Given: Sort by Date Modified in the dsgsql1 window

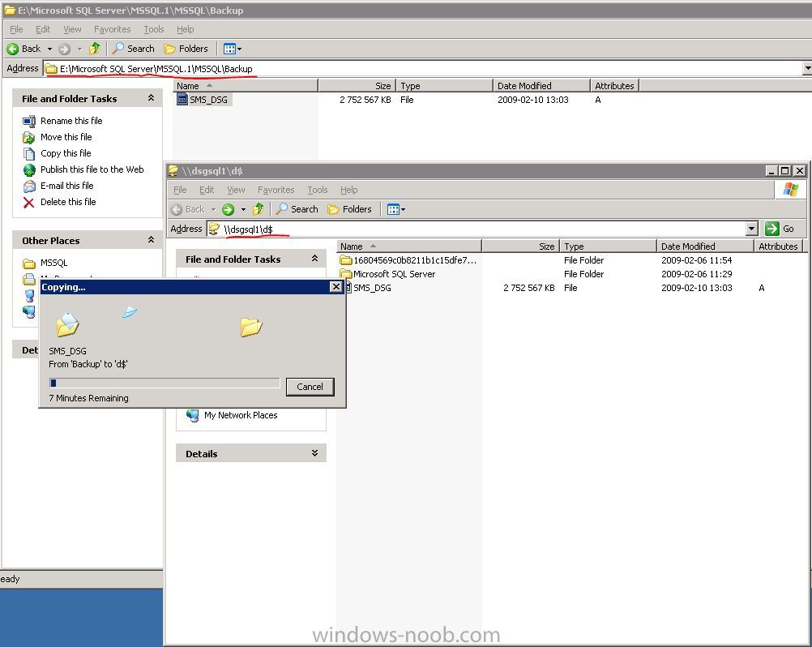Looking at the screenshot, I should [705, 246].
